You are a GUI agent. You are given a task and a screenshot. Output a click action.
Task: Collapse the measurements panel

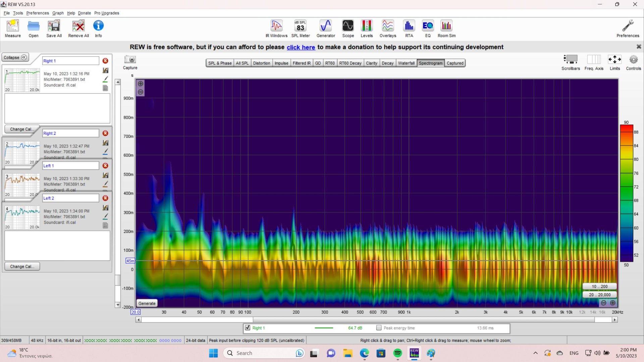click(x=15, y=57)
